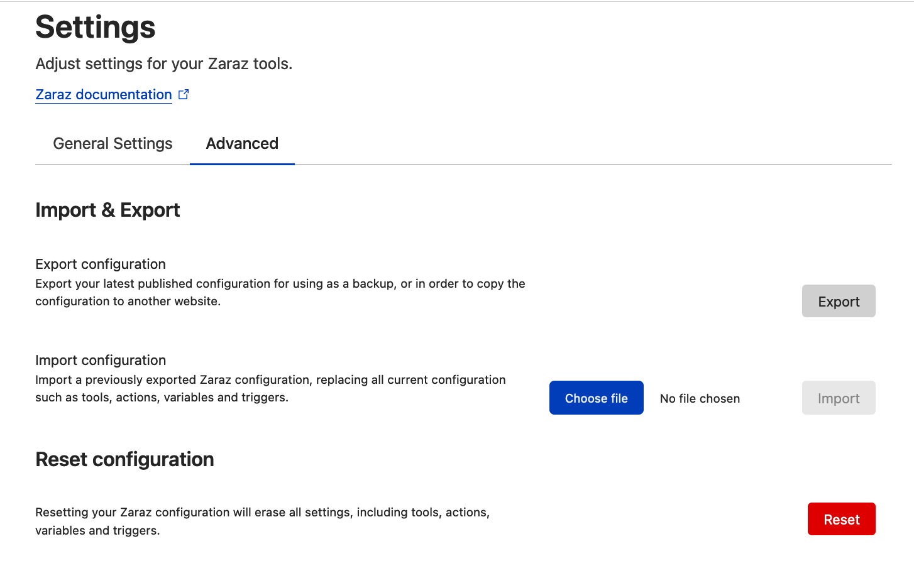
Task: Click the Import configuration label
Action: (x=101, y=360)
